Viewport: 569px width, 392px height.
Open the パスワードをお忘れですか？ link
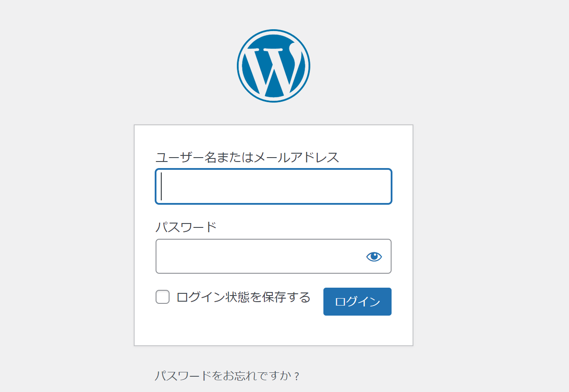pos(227,376)
